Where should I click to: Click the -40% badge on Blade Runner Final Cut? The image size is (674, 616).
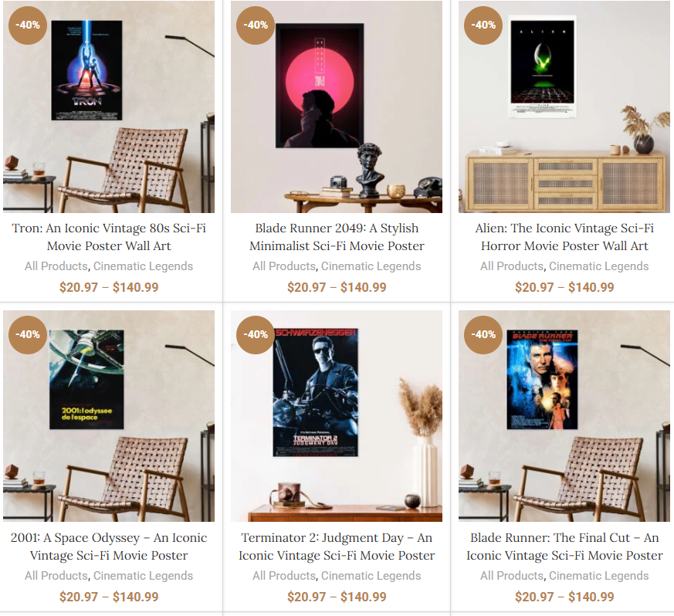(x=483, y=335)
